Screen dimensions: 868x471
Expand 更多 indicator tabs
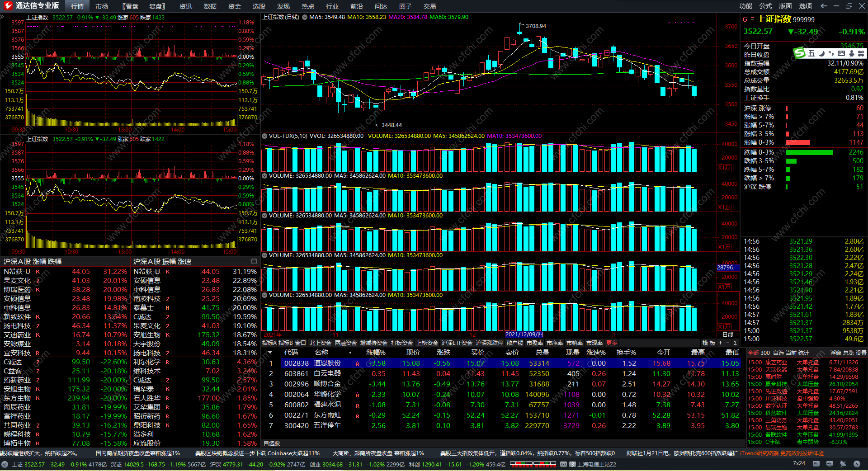612,343
